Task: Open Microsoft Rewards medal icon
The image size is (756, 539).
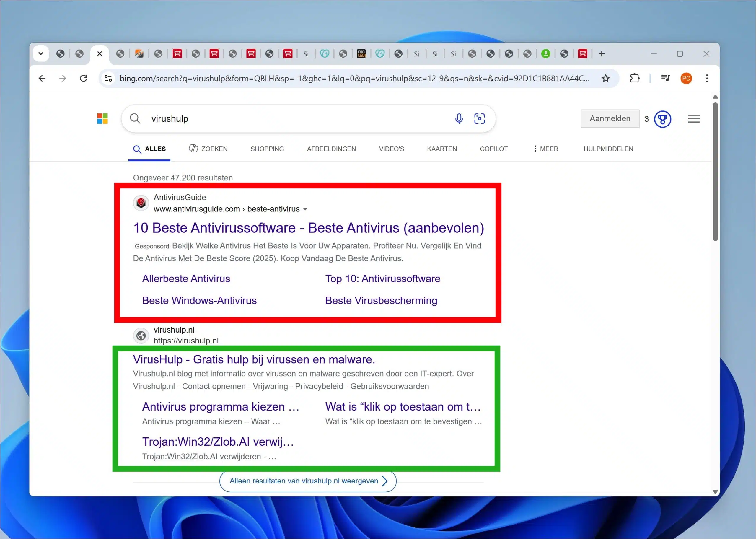Action: (663, 119)
